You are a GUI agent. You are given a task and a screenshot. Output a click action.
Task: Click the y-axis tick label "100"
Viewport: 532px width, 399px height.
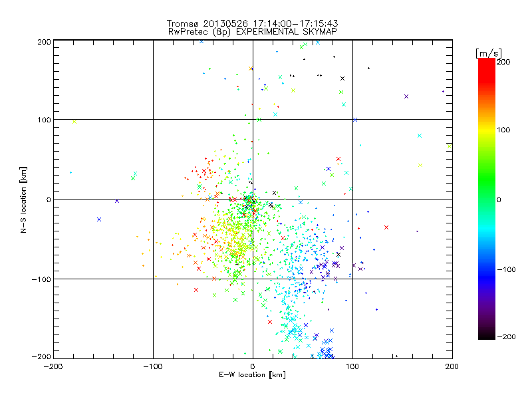click(44, 120)
